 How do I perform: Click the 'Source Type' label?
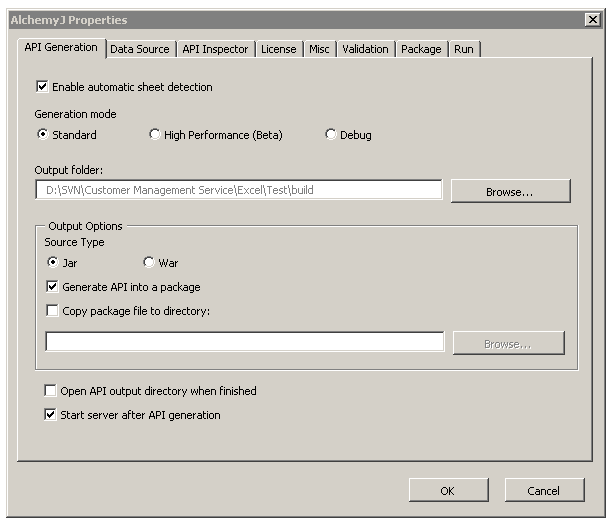(74, 242)
